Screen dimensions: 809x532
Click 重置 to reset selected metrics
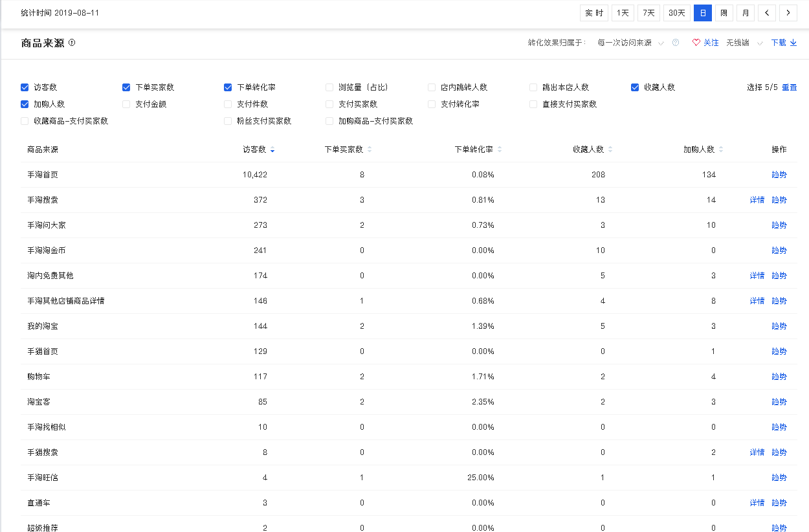(x=789, y=87)
